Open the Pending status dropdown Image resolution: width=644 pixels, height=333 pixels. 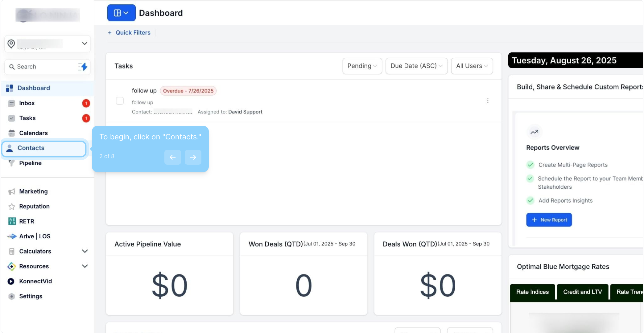pos(362,66)
